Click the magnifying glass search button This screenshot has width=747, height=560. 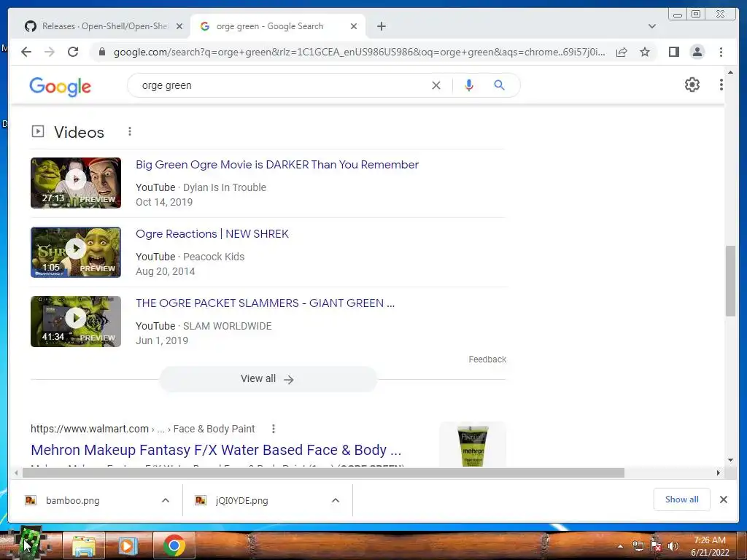tap(499, 85)
